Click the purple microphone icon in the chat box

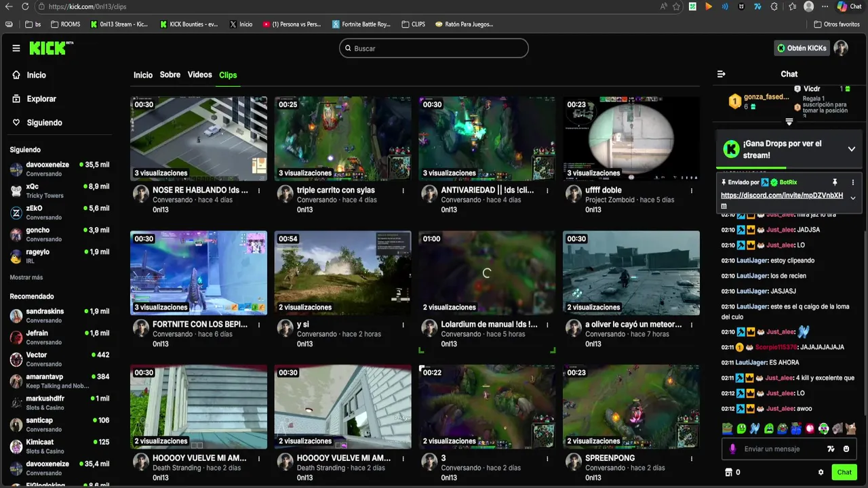pyautogui.click(x=732, y=449)
